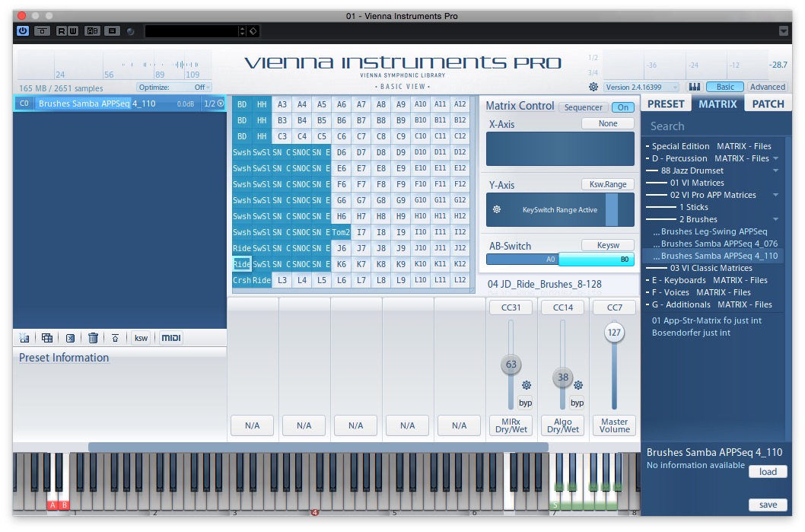Click the trash delete matrix icon

(x=93, y=338)
